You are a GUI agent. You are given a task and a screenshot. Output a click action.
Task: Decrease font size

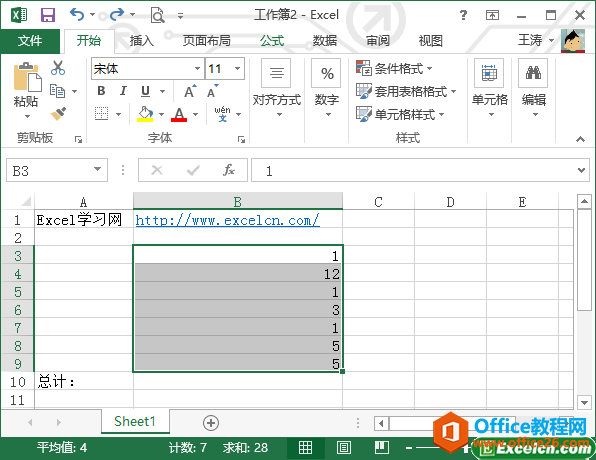[212, 91]
